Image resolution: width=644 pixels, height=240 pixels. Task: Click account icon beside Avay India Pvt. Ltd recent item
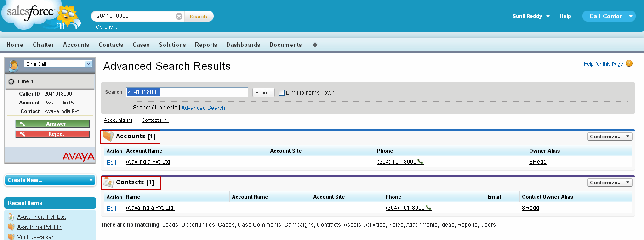pyautogui.click(x=11, y=227)
